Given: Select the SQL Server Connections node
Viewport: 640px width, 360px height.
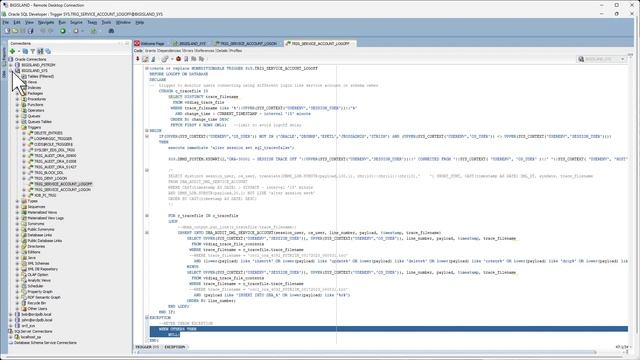Looking at the screenshot, I should pyautogui.click(x=33, y=331).
